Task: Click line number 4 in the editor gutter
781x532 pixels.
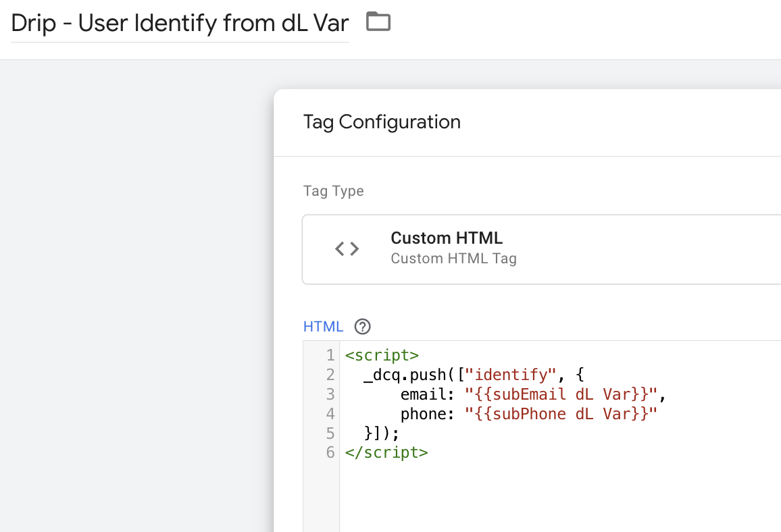Action: click(x=330, y=414)
